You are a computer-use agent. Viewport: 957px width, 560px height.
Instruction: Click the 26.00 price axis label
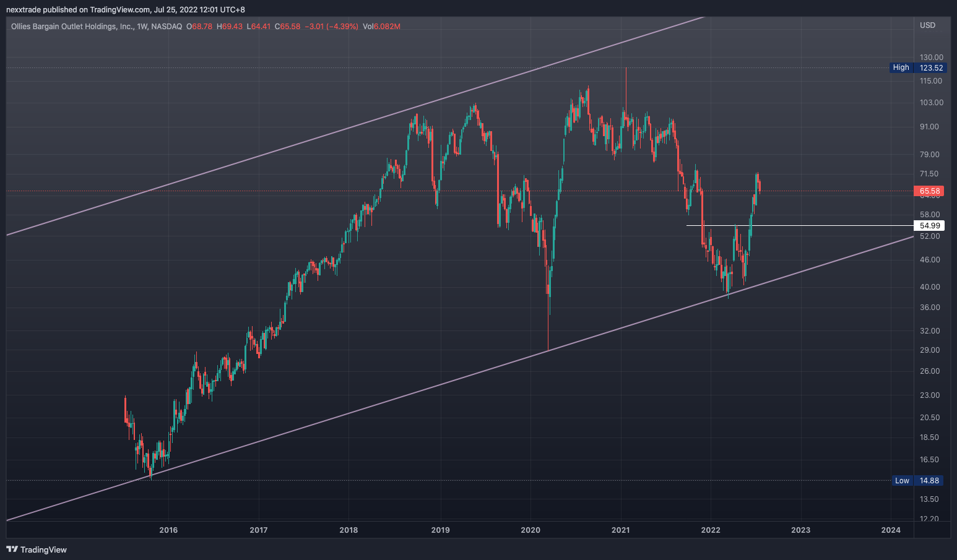(x=930, y=371)
